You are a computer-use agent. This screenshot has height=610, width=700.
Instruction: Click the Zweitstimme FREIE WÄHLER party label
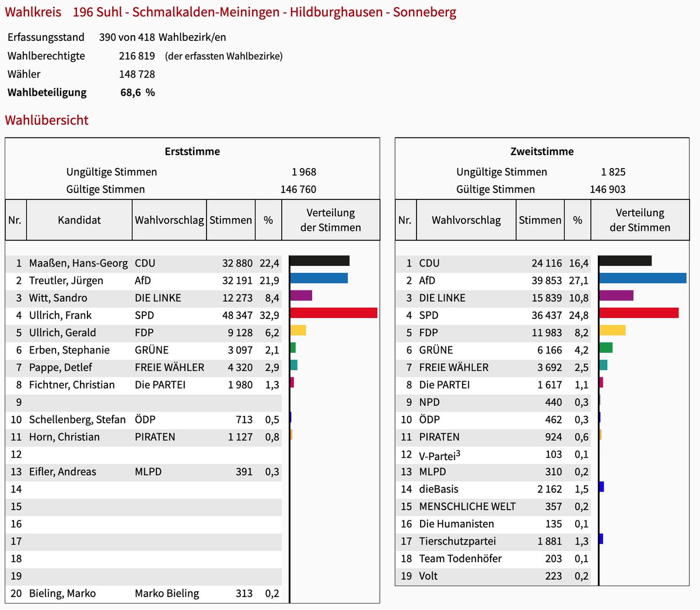pyautogui.click(x=454, y=367)
